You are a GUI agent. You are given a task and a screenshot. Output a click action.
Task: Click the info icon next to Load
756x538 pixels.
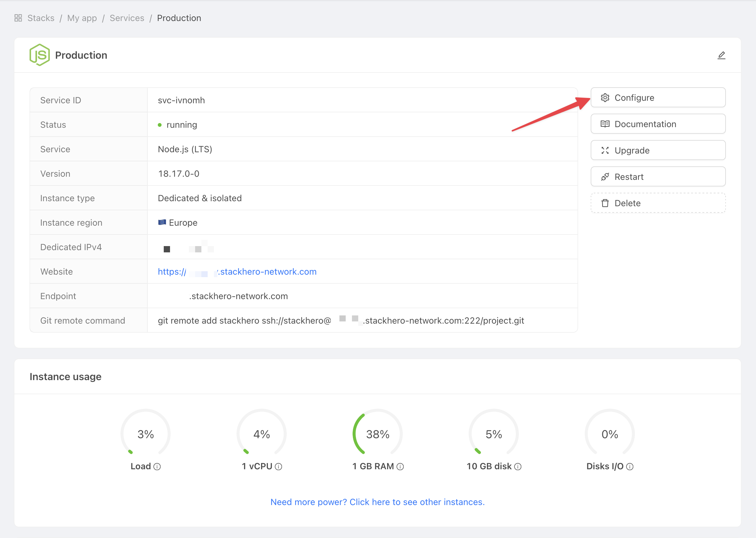point(157,466)
